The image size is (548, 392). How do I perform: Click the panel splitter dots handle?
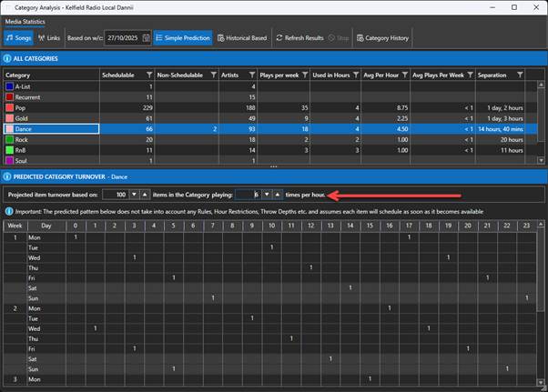(x=274, y=166)
